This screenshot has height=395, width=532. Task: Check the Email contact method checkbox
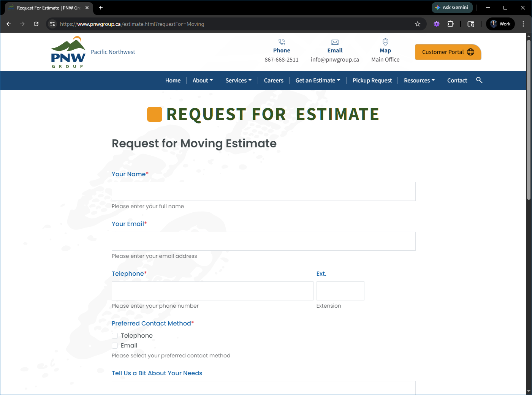(x=115, y=346)
